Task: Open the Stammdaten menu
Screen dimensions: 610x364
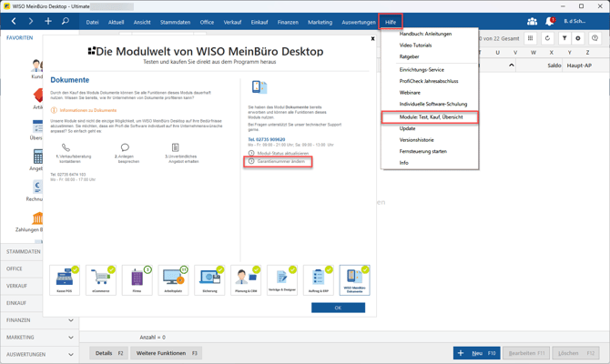Action: coord(175,22)
